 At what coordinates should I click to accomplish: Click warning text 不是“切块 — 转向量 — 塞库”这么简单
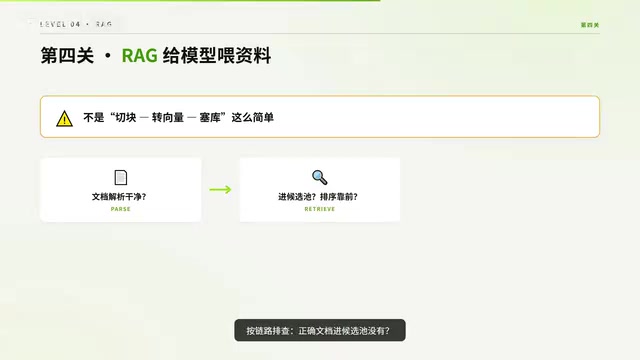click(x=178, y=118)
